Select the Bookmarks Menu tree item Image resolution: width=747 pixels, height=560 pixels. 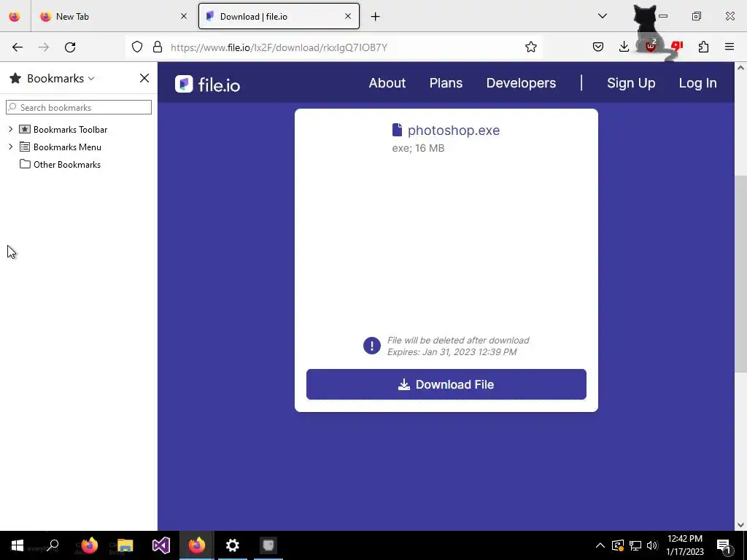pos(67,147)
